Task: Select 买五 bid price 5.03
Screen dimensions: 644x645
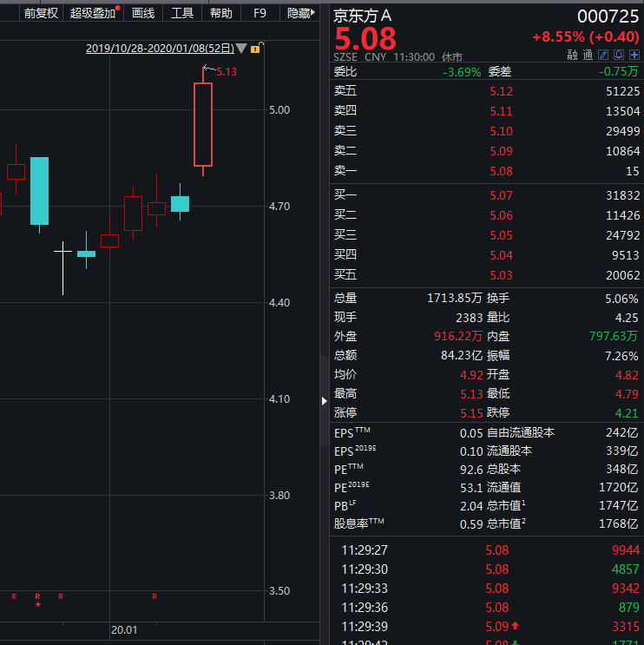Action: click(x=501, y=275)
